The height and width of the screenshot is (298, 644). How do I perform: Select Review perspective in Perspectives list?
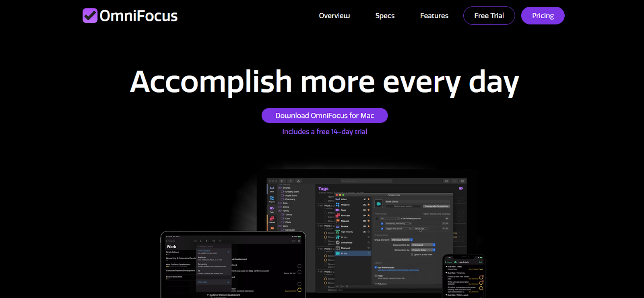(353, 226)
